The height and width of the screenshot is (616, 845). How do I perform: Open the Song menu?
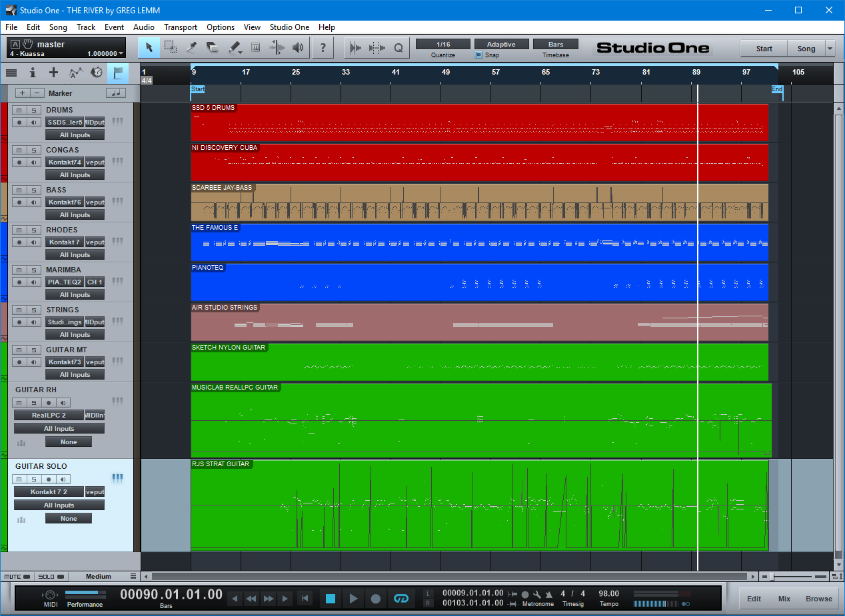coord(58,27)
